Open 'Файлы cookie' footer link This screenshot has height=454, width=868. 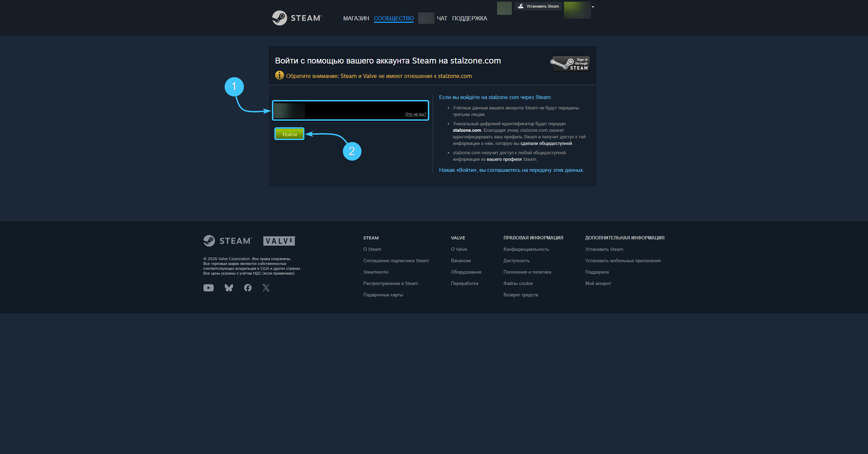point(518,283)
